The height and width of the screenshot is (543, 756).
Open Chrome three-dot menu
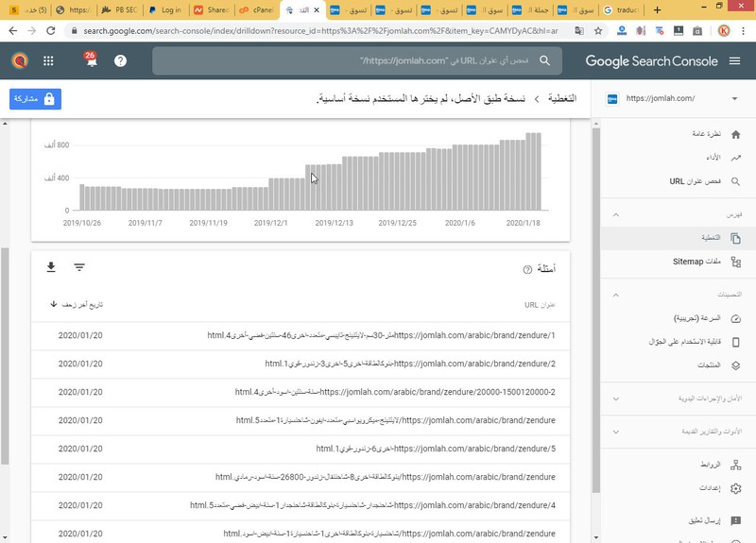pos(743,31)
